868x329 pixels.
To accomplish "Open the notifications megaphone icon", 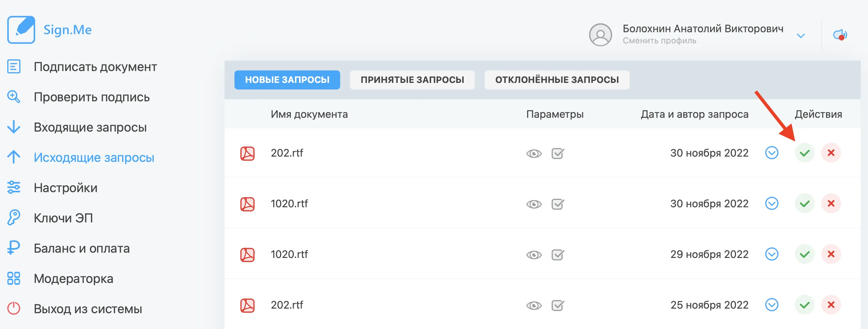I will pyautogui.click(x=840, y=35).
